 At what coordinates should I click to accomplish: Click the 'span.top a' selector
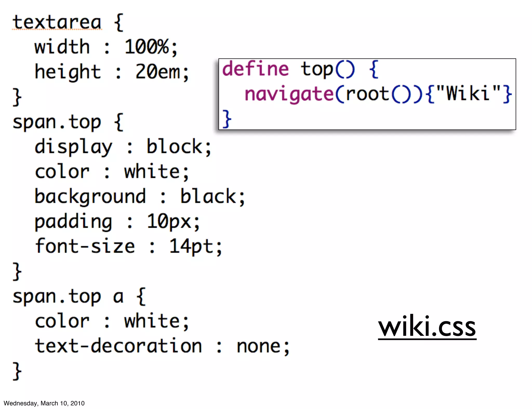(x=68, y=297)
